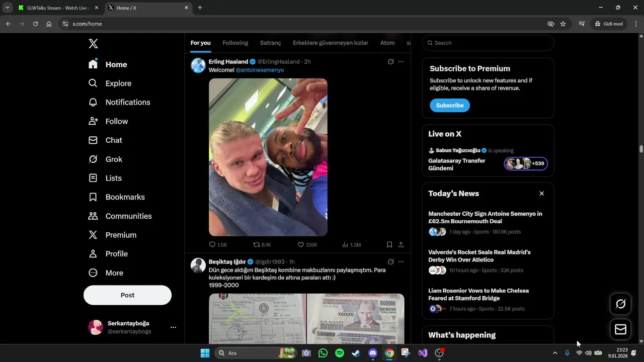Share Erling Haaland's post
This screenshot has height=362, width=644.
tap(401, 245)
